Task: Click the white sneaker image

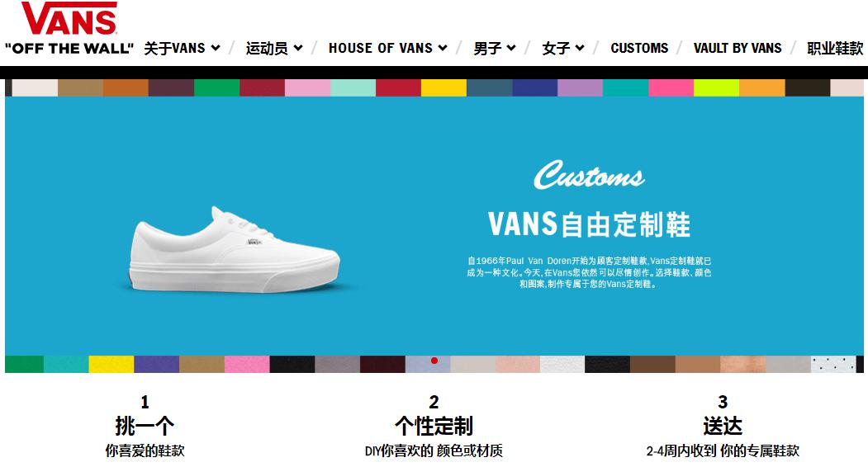Action: (x=235, y=250)
